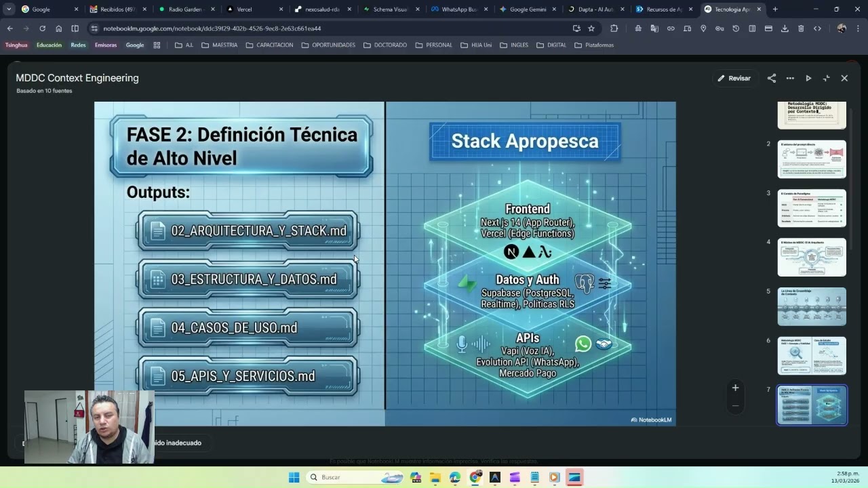Open the CAPACITACION bookmarks folder
This screenshot has height=488, width=868.
[269, 45]
